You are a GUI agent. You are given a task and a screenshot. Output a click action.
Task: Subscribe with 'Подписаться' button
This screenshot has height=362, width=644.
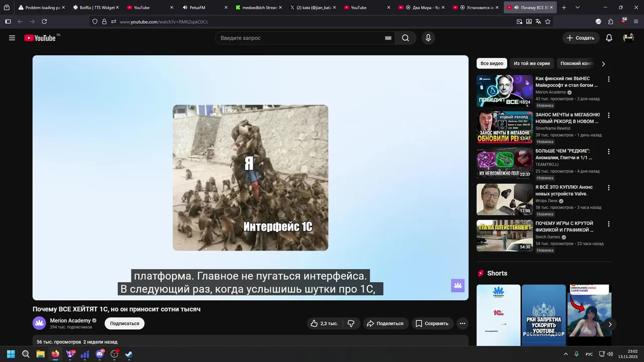124,323
